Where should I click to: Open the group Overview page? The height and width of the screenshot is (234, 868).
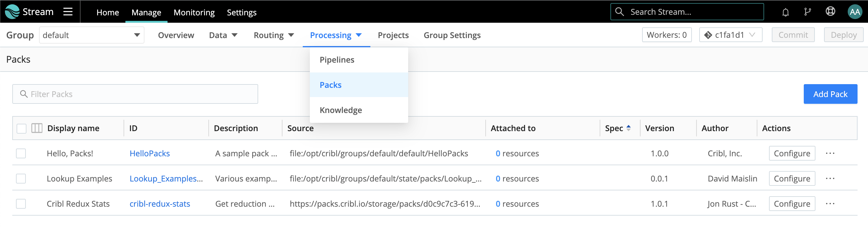pos(176,35)
